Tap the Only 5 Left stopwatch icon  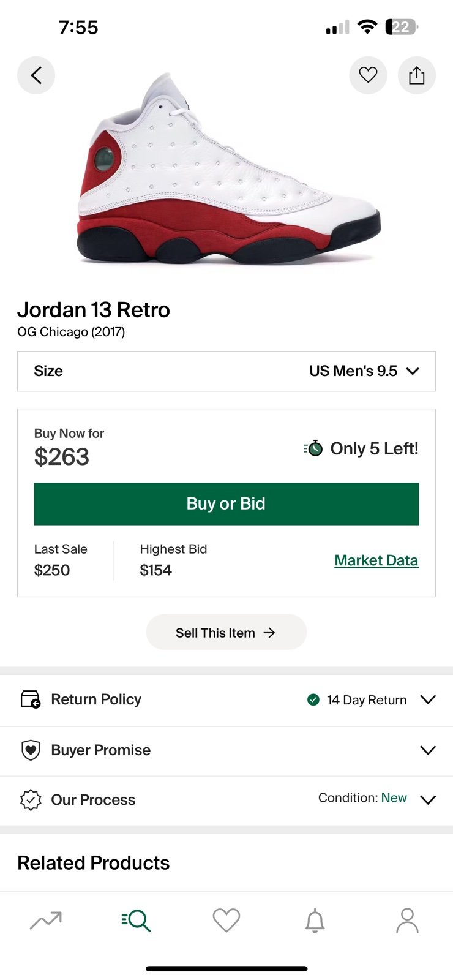[x=313, y=448]
